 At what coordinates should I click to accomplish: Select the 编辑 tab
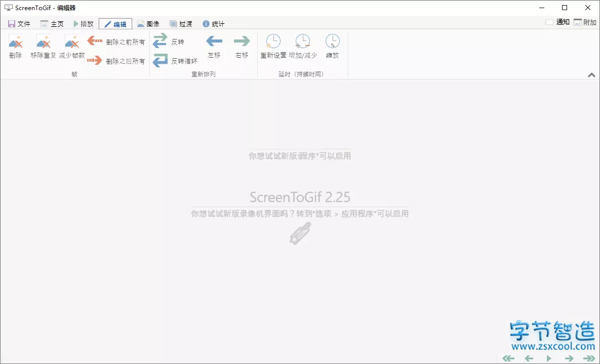tap(115, 24)
